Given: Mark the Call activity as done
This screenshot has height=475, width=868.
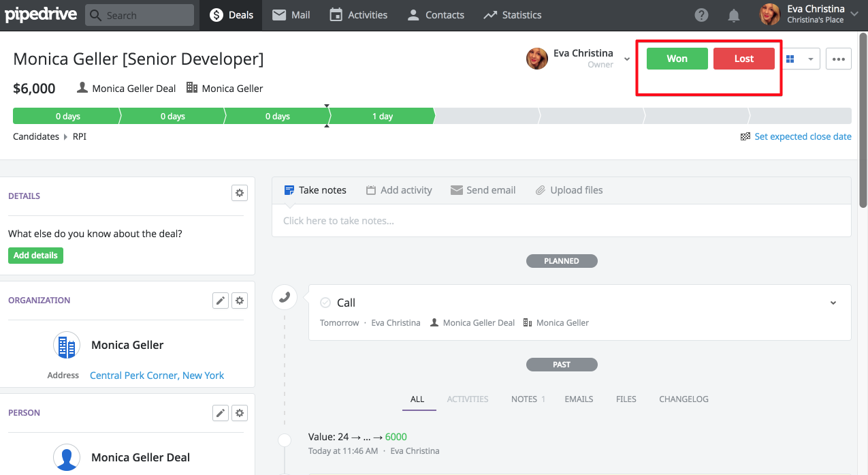Looking at the screenshot, I should click(x=325, y=303).
